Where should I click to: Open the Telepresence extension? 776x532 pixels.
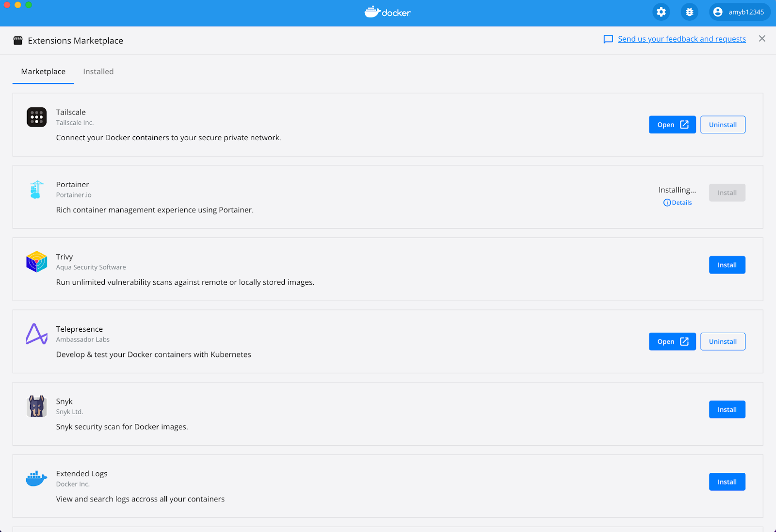(x=672, y=341)
